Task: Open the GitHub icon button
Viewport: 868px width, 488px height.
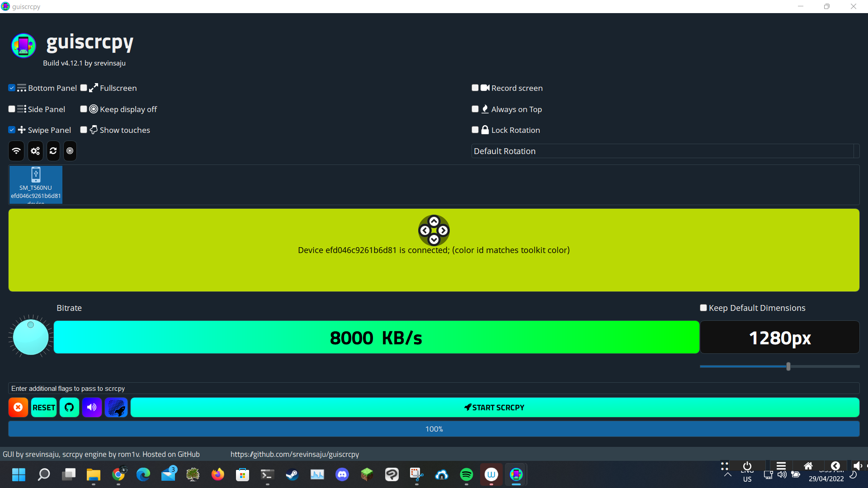Action: click(69, 408)
